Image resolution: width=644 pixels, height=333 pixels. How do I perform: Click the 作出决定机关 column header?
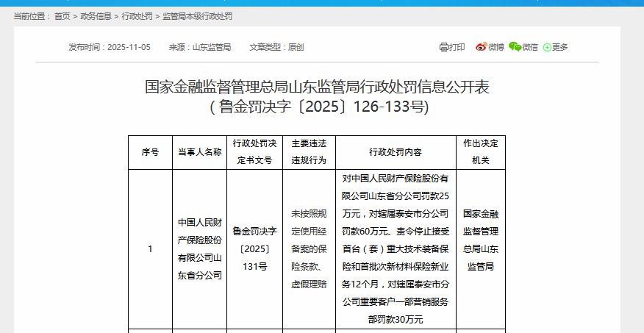click(480, 152)
